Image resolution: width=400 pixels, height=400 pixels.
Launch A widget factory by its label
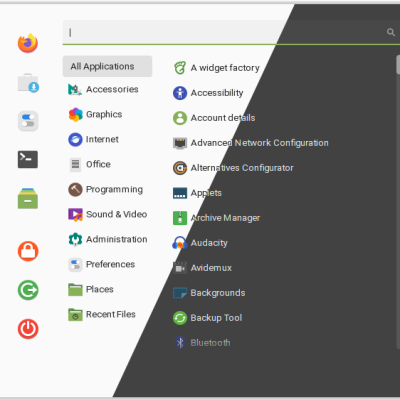click(225, 68)
